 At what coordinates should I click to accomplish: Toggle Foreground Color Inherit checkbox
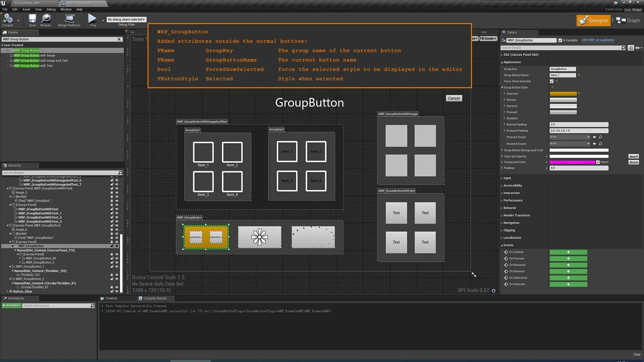tap(598, 162)
